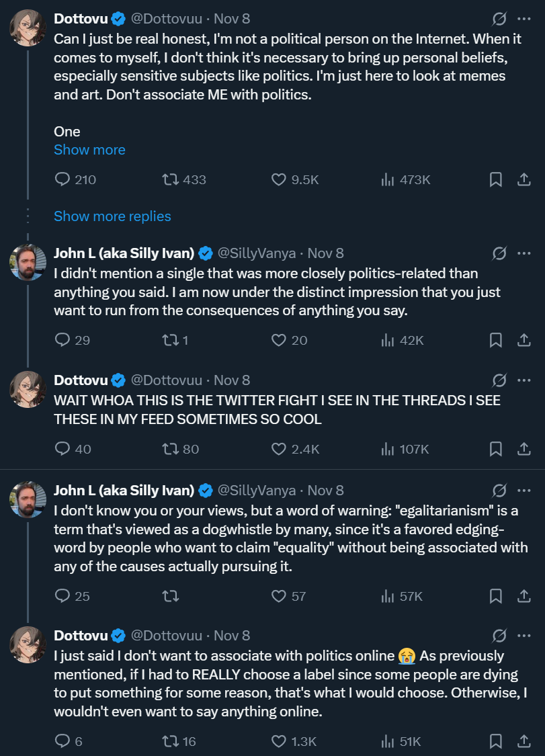Viewport: 545px width, 756px height.
Task: Repost the tweet with 433 reposts
Action: pyautogui.click(x=171, y=179)
